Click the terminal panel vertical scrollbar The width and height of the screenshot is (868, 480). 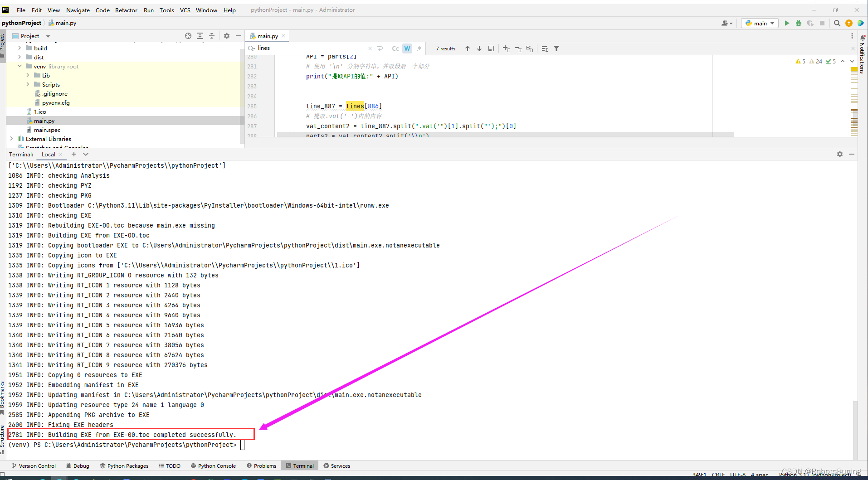(x=855, y=429)
